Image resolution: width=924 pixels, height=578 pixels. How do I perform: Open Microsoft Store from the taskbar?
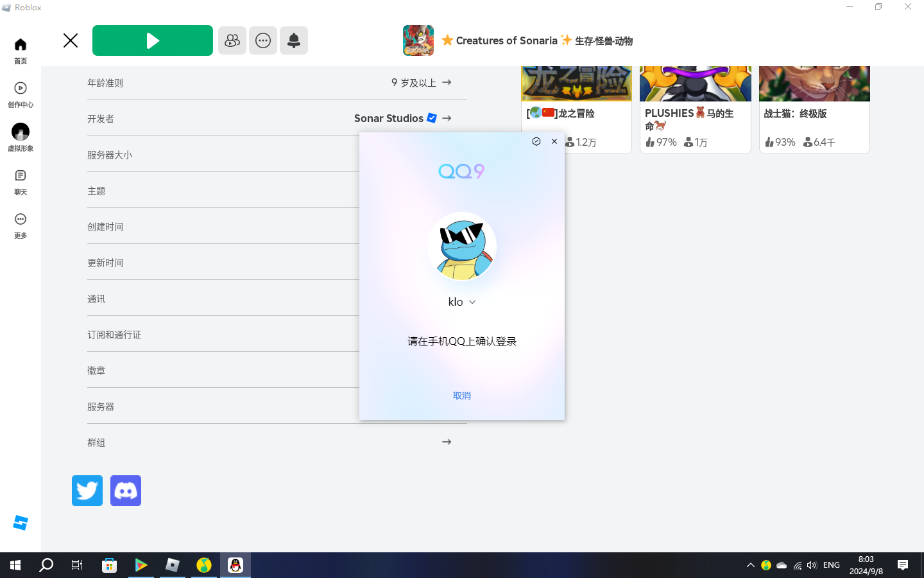(x=109, y=565)
